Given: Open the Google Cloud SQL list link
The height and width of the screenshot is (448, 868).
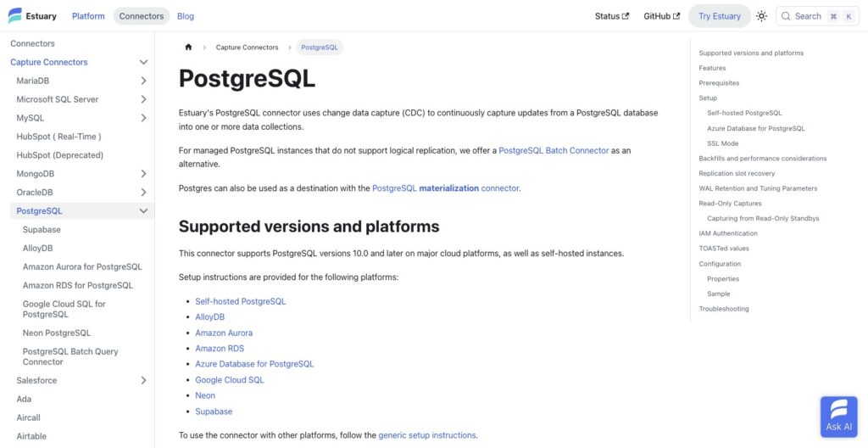Looking at the screenshot, I should [x=229, y=380].
